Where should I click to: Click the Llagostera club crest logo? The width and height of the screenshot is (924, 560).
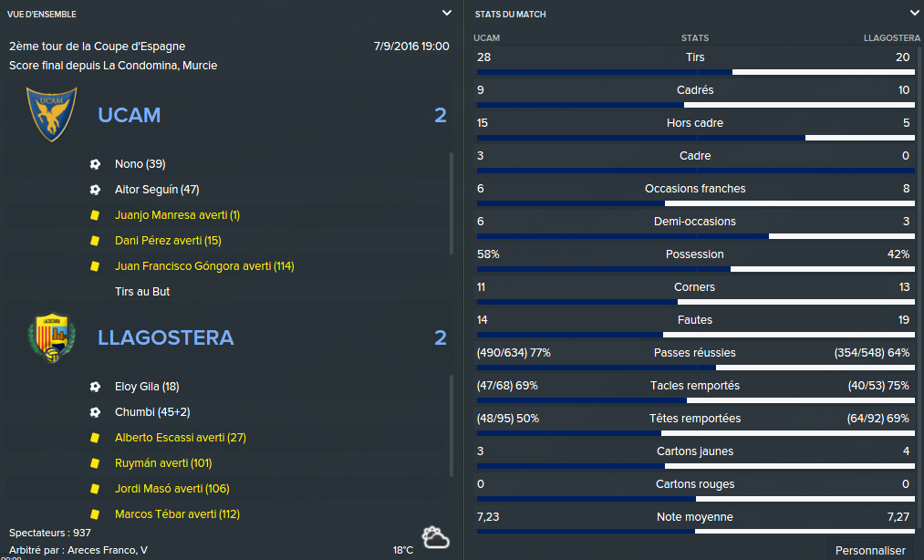[52, 337]
